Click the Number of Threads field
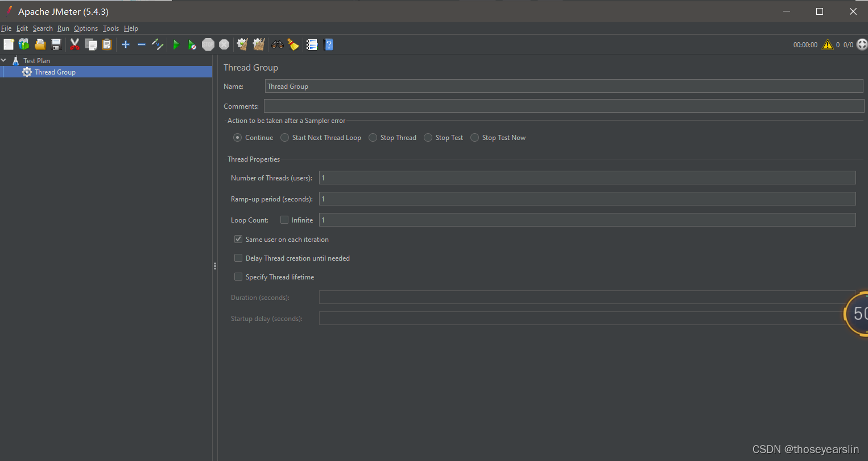868x461 pixels. 587,178
